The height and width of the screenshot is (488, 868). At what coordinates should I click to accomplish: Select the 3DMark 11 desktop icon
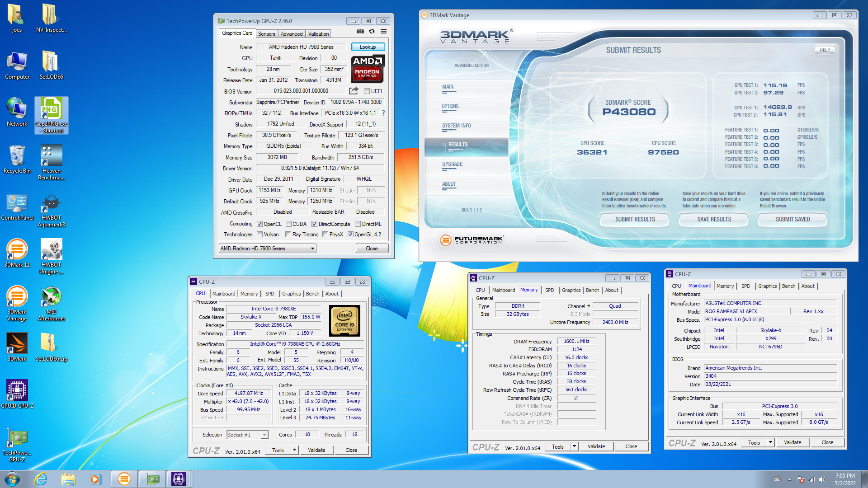tap(17, 253)
